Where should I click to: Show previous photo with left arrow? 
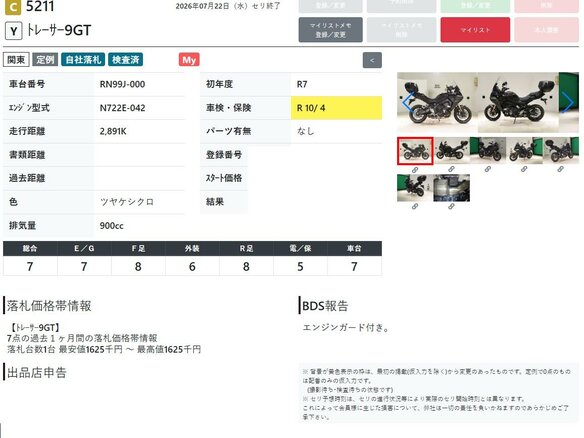408,102
